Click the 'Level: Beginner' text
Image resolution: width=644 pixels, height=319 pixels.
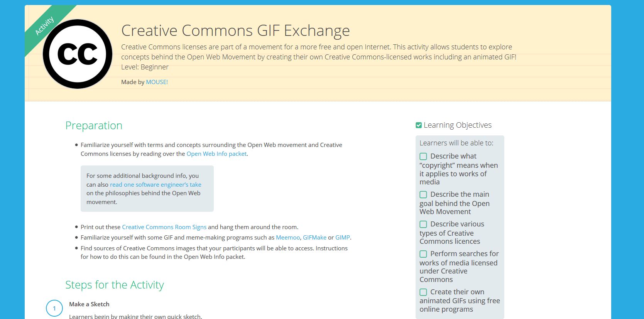[x=145, y=67]
